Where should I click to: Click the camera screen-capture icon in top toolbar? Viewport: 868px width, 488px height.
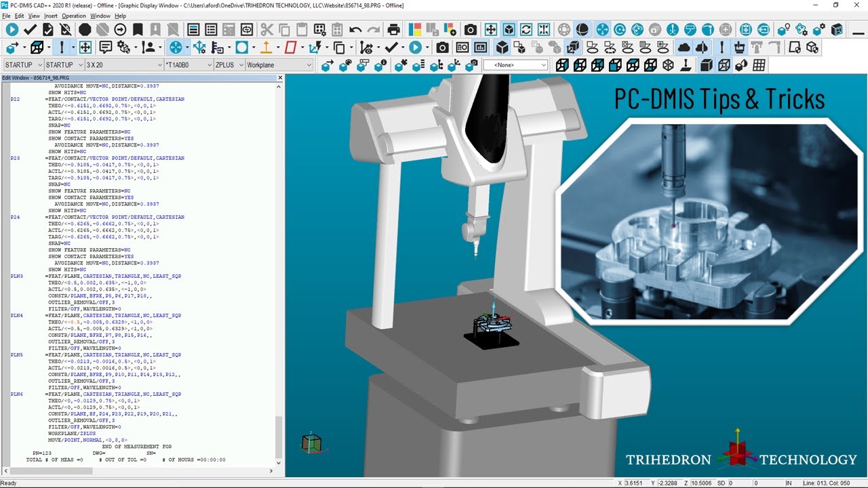(470, 30)
